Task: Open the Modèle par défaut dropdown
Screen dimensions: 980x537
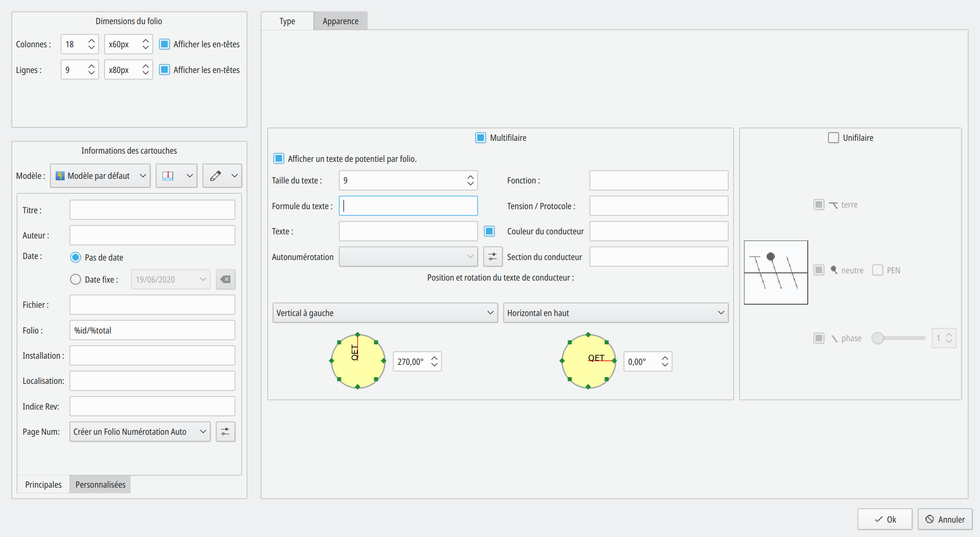Action: [x=100, y=176]
